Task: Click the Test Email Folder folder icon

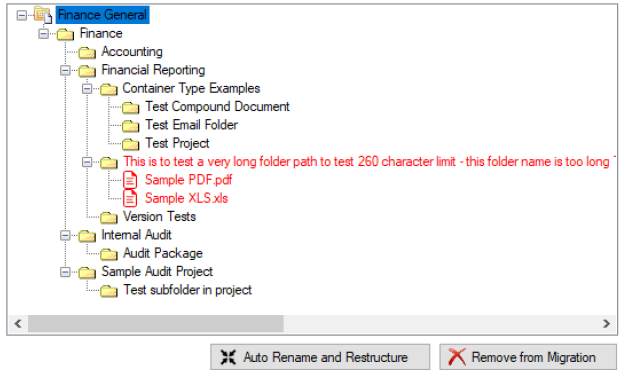Action: [131, 126]
